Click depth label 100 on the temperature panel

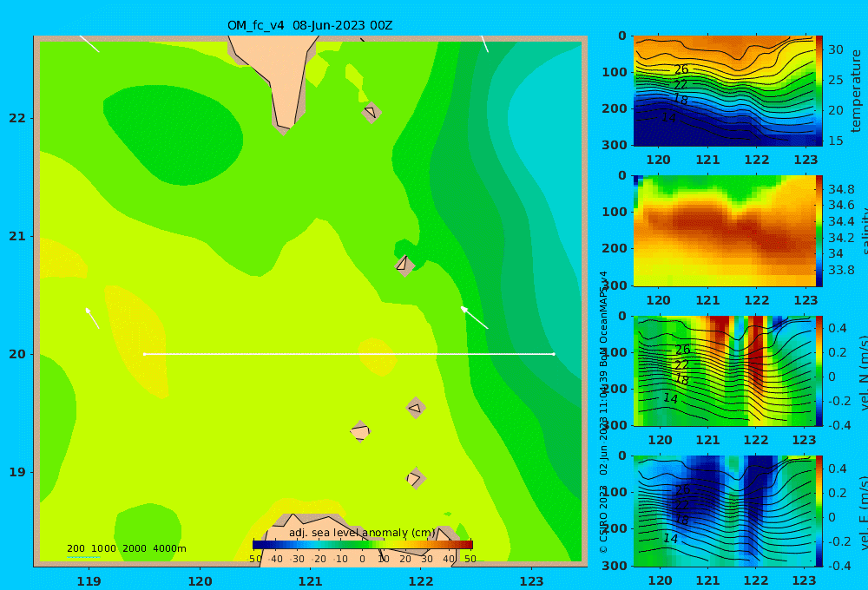point(615,72)
